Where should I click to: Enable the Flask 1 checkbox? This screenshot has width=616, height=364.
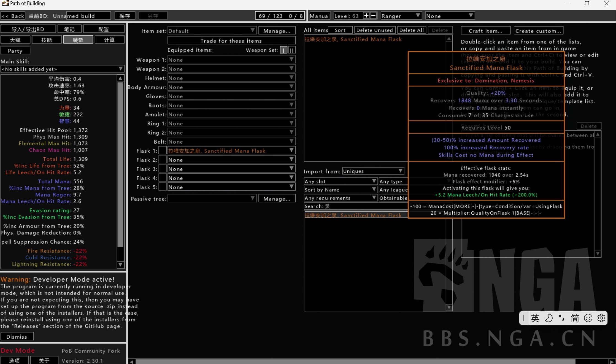[163, 151]
